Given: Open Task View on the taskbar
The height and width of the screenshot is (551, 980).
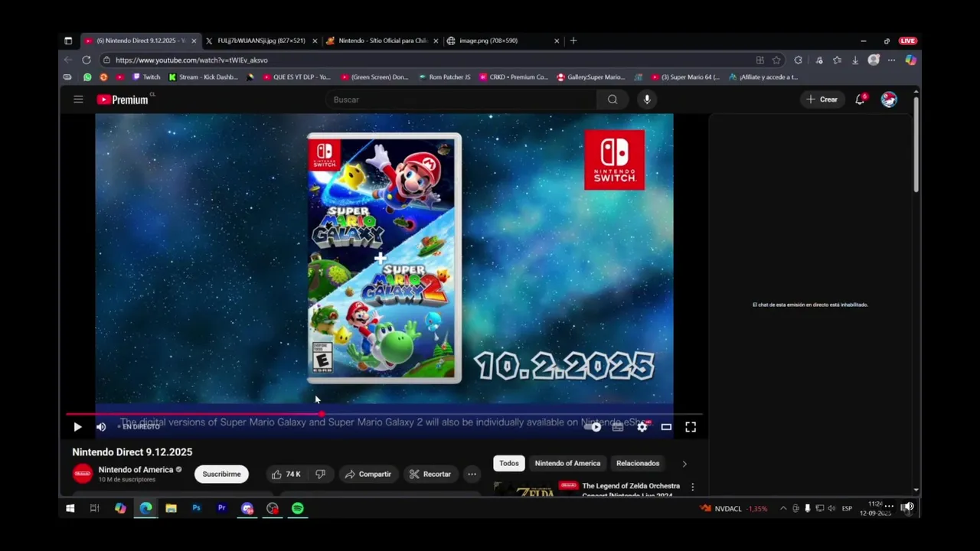Looking at the screenshot, I should click(95, 508).
